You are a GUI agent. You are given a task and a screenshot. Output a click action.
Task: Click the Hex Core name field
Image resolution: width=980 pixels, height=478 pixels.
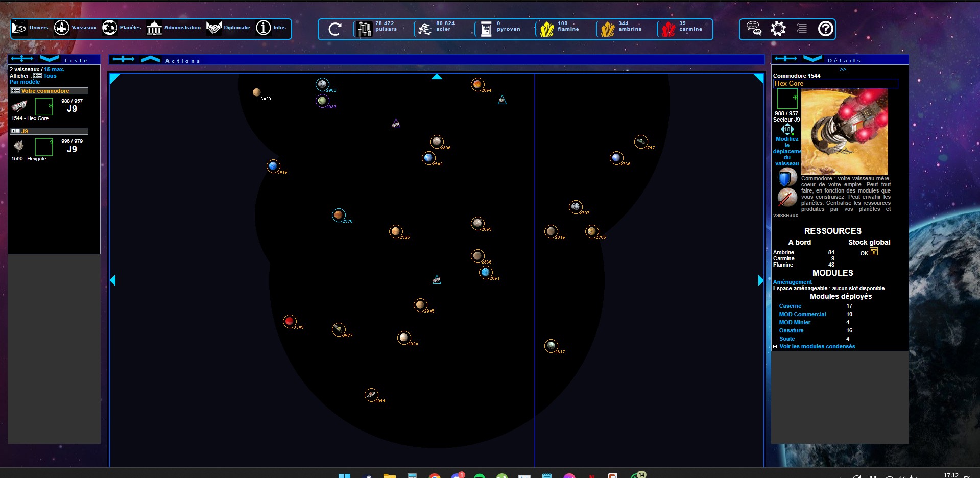(x=835, y=84)
